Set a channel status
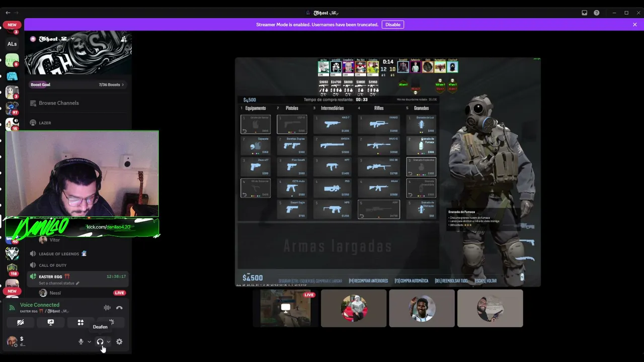Screen dimensions: 644x362 pos(59,283)
